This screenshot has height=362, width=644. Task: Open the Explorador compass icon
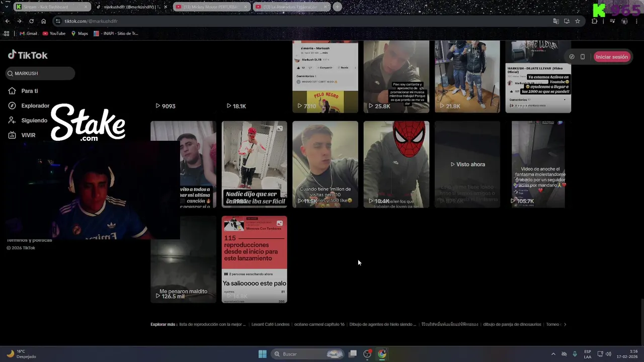tap(12, 106)
